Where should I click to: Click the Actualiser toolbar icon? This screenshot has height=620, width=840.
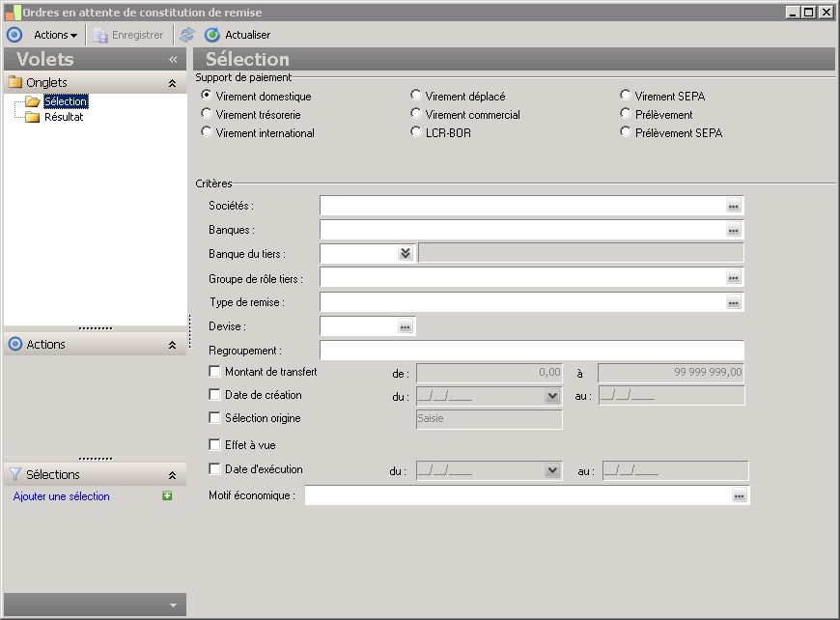pos(212,35)
